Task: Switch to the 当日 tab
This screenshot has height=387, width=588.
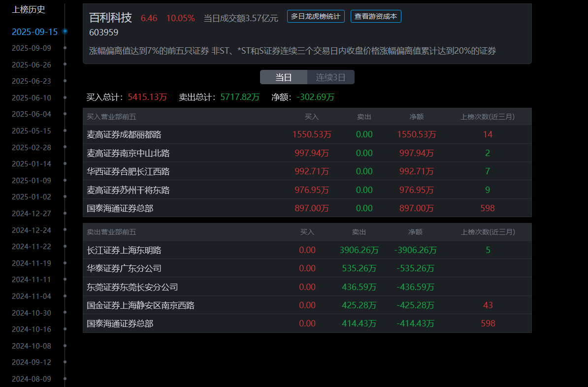Action: (x=284, y=77)
